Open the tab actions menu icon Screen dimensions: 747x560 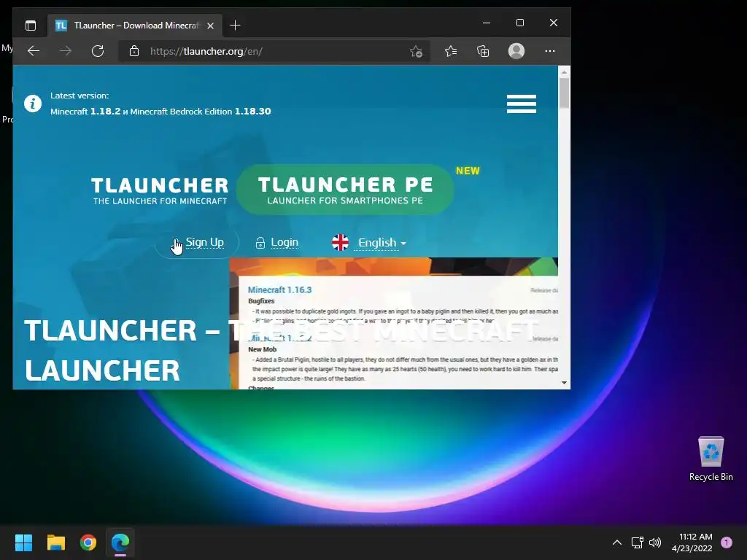tap(31, 26)
